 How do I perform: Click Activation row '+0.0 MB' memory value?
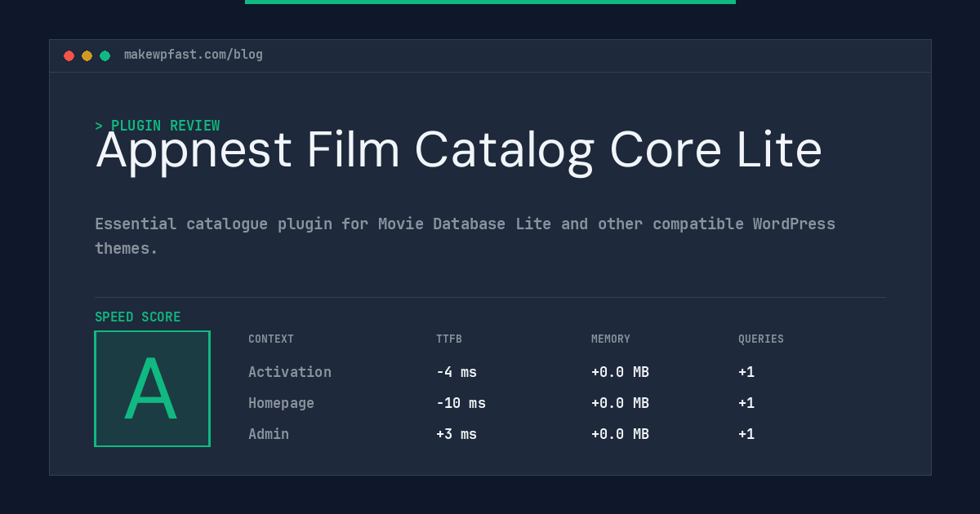pyautogui.click(x=620, y=372)
